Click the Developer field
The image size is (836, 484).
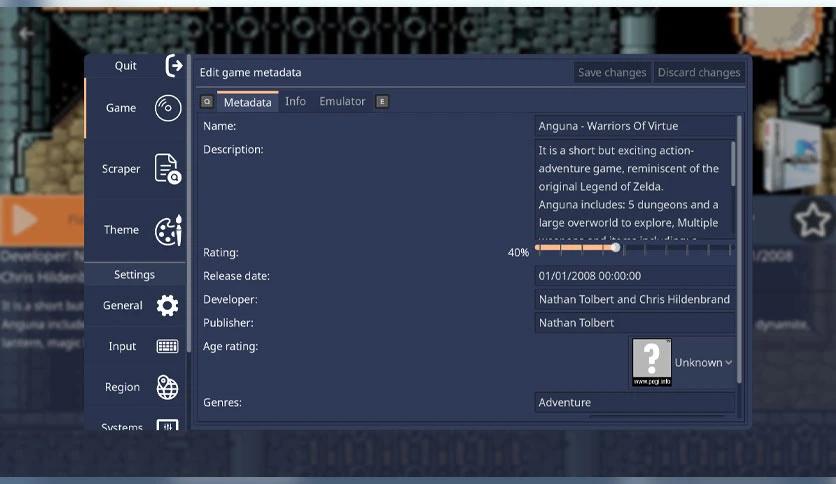click(635, 300)
